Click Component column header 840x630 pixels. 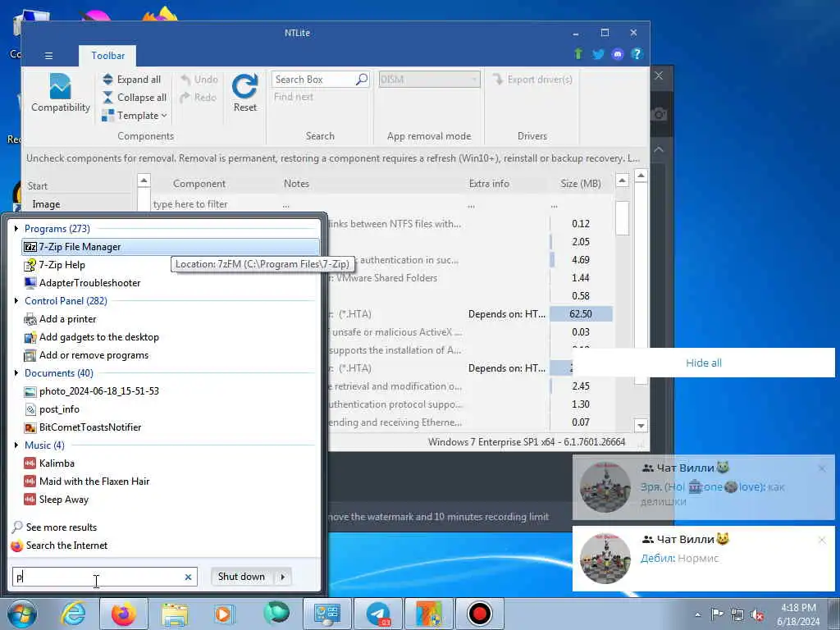pos(199,184)
